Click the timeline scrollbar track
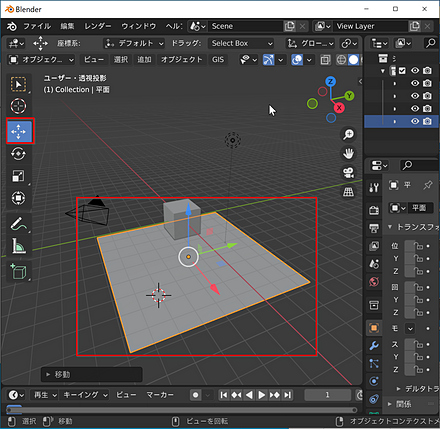This screenshot has width=440, height=429. [182, 410]
